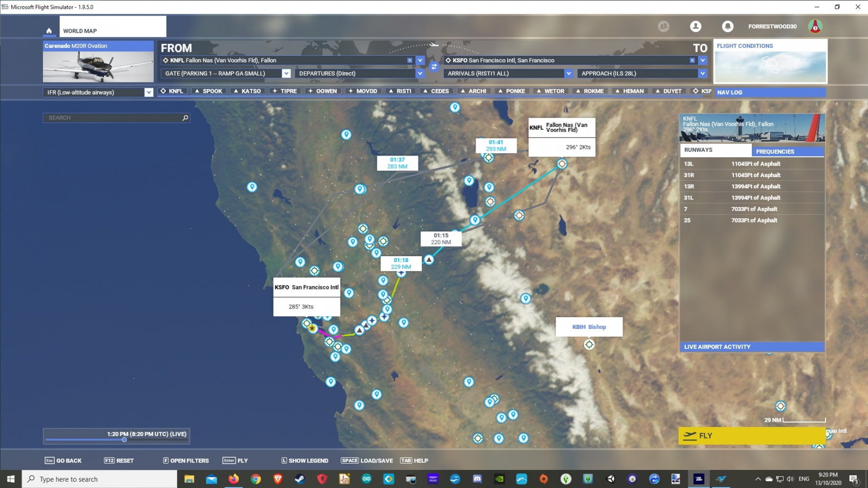The image size is (868, 488).
Task: Open File Explorer from the taskbar
Action: pyautogui.click(x=189, y=479)
